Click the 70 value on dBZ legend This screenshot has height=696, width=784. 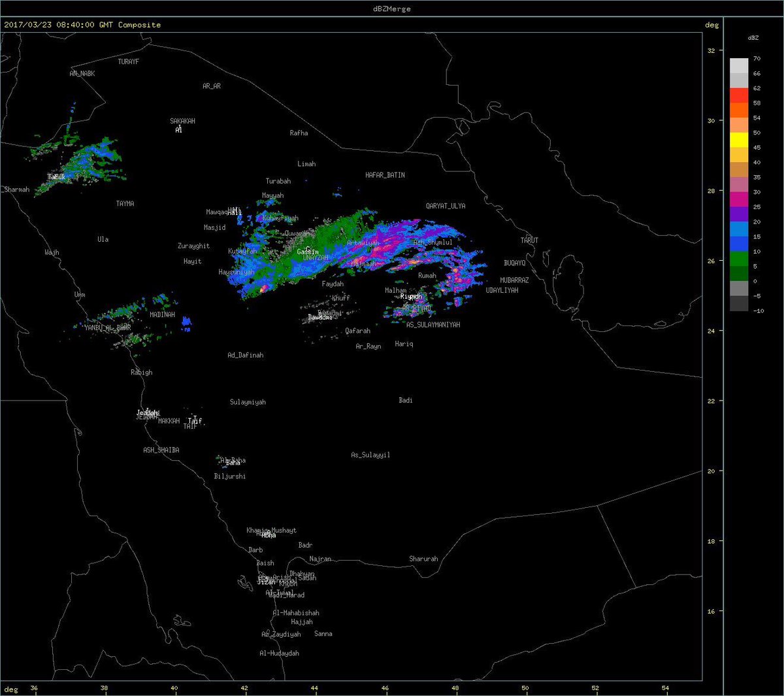point(757,59)
